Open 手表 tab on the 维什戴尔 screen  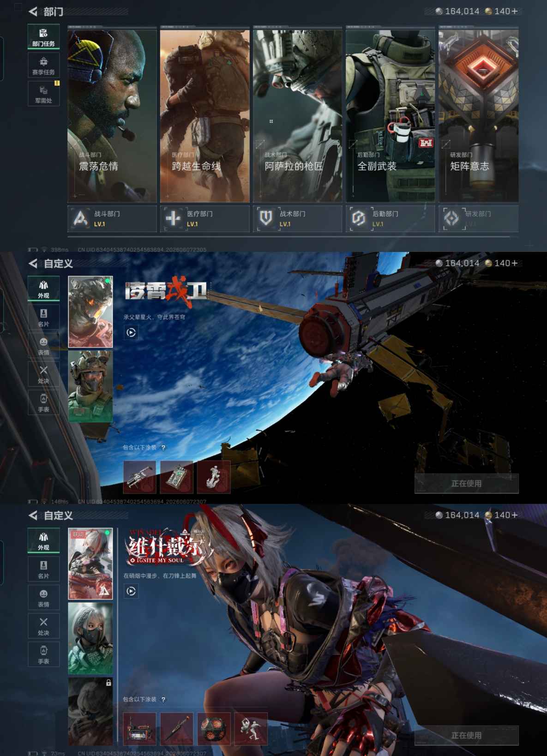click(43, 654)
